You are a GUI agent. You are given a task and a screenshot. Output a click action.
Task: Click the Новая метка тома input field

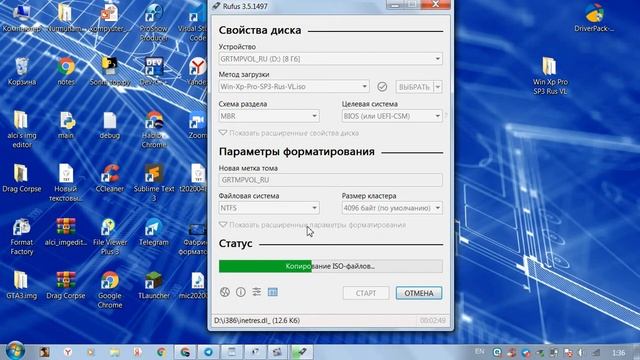click(x=330, y=180)
